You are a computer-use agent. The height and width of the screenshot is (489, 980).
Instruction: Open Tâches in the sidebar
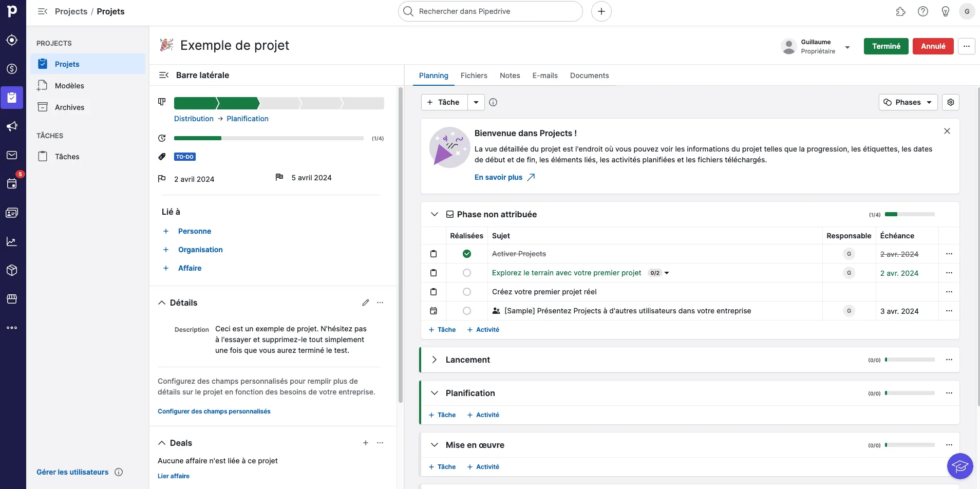(x=88, y=157)
